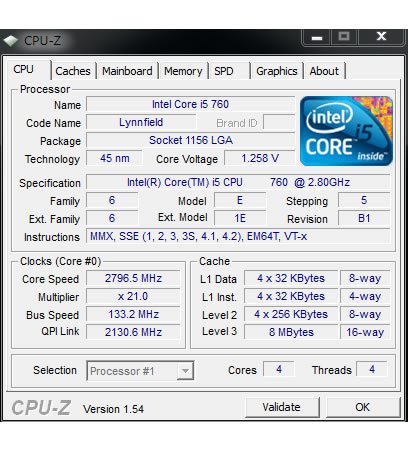Close the CPU-Z window
The image size is (408, 450).
click(x=381, y=37)
